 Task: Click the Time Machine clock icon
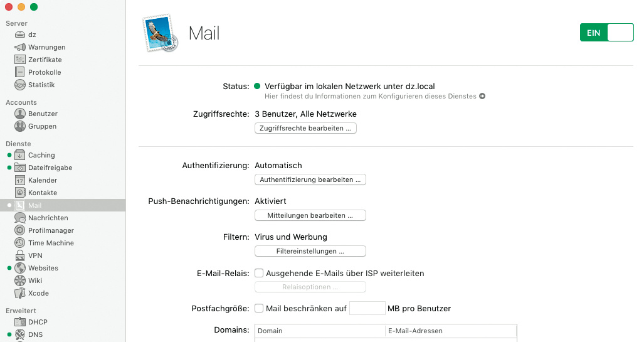pyautogui.click(x=20, y=243)
